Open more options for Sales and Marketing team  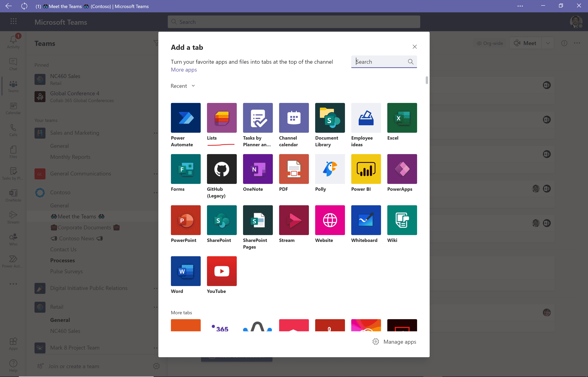pos(155,133)
